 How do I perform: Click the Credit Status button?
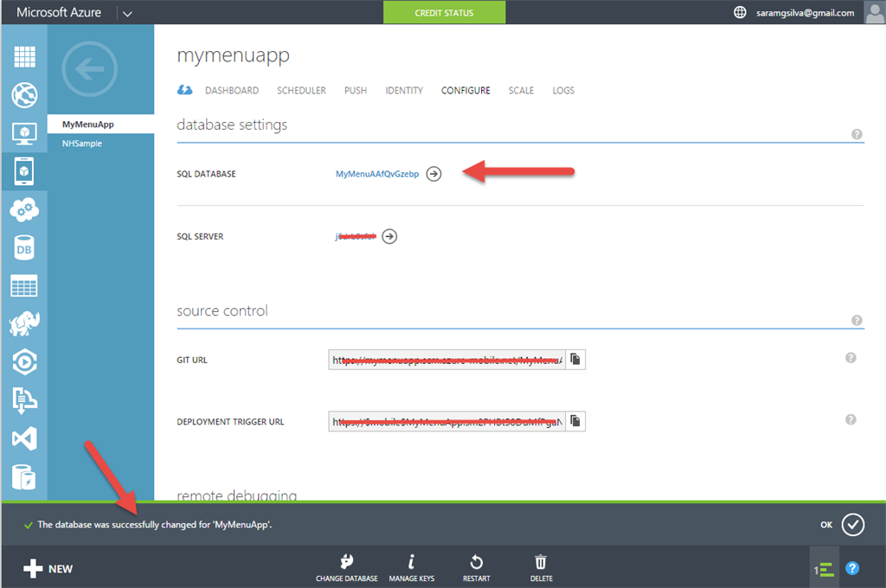[x=444, y=12]
